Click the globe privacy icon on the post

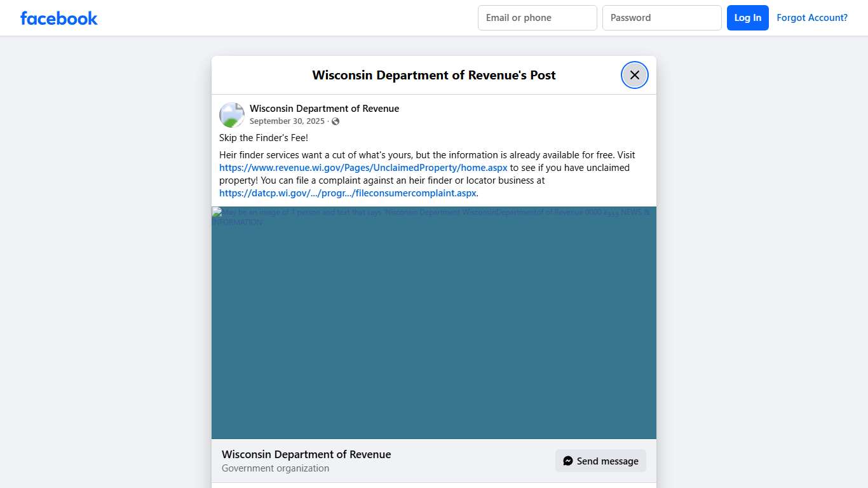[x=336, y=121]
